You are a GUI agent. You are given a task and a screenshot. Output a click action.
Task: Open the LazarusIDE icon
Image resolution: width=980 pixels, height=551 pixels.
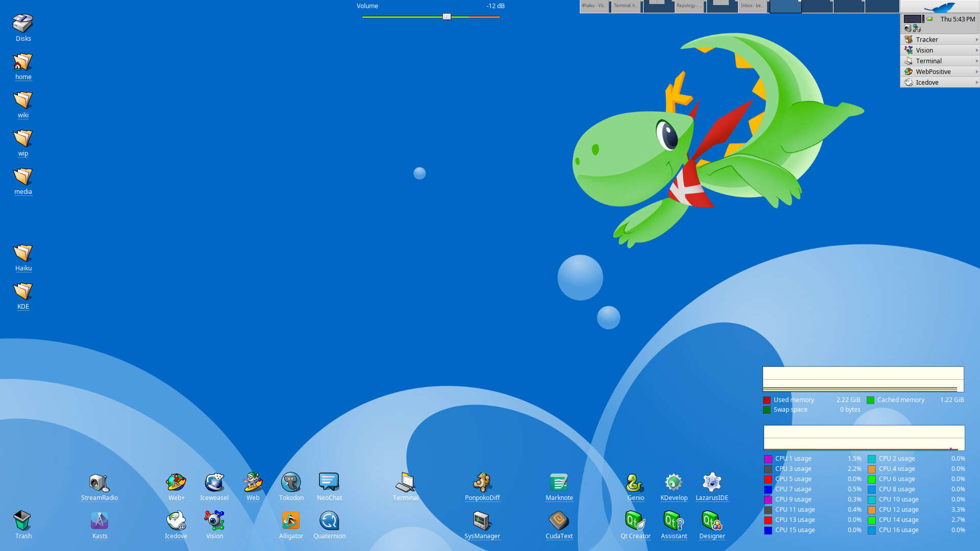click(712, 483)
